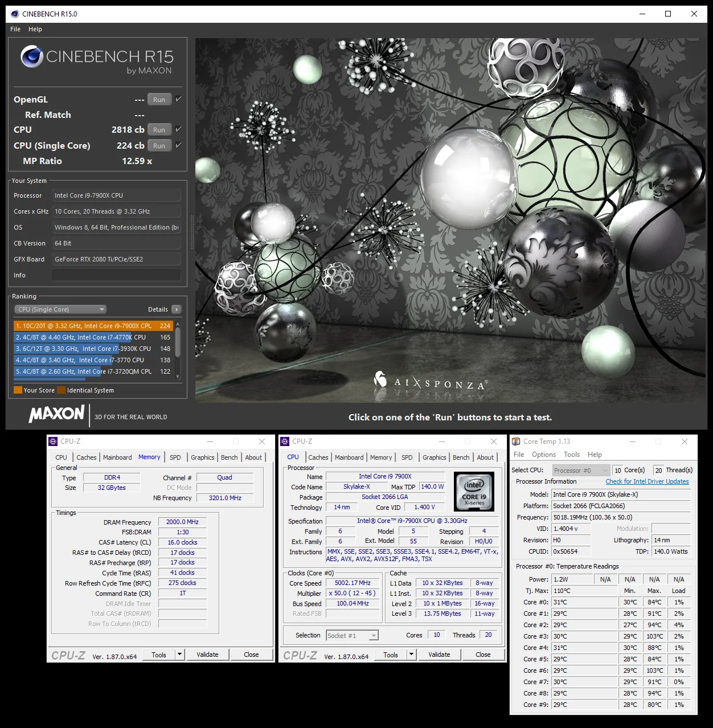Click the ranking list scroll-up arrow
Viewport: 713px width, 728px height.
(178, 325)
